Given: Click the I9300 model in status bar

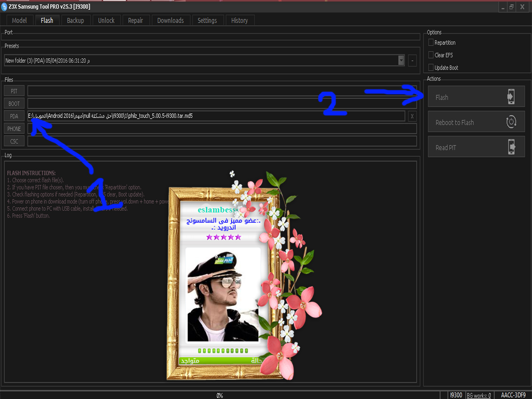Looking at the screenshot, I should [x=456, y=395].
